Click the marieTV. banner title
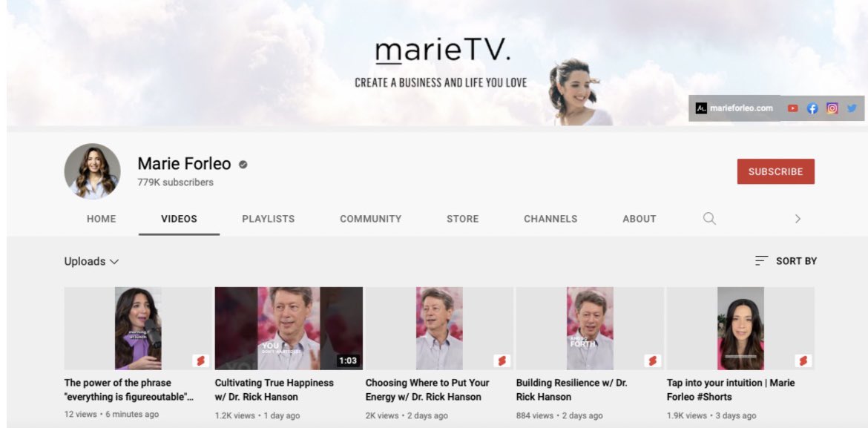Image resolution: width=868 pixels, height=428 pixels. point(443,51)
